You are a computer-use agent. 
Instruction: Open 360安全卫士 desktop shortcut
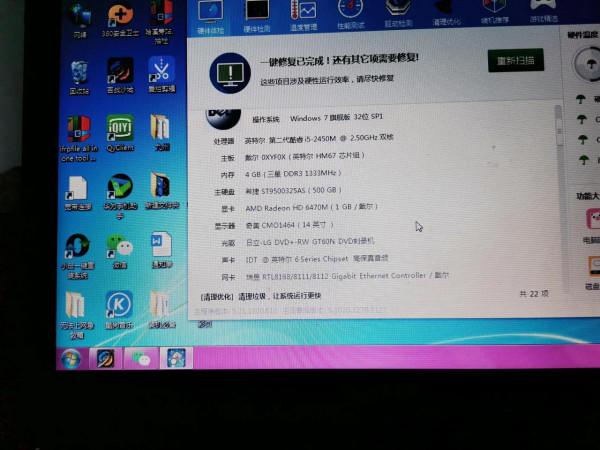tap(120, 20)
